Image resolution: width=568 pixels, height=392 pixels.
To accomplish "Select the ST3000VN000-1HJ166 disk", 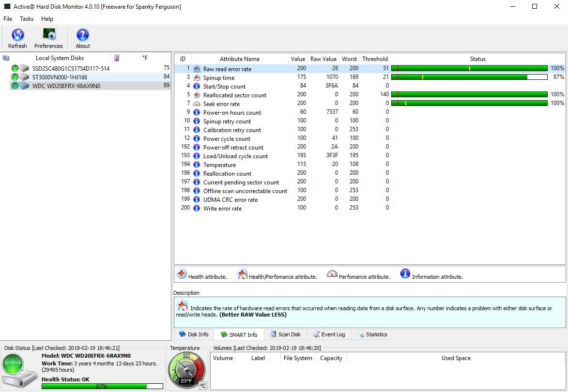I will [x=60, y=77].
